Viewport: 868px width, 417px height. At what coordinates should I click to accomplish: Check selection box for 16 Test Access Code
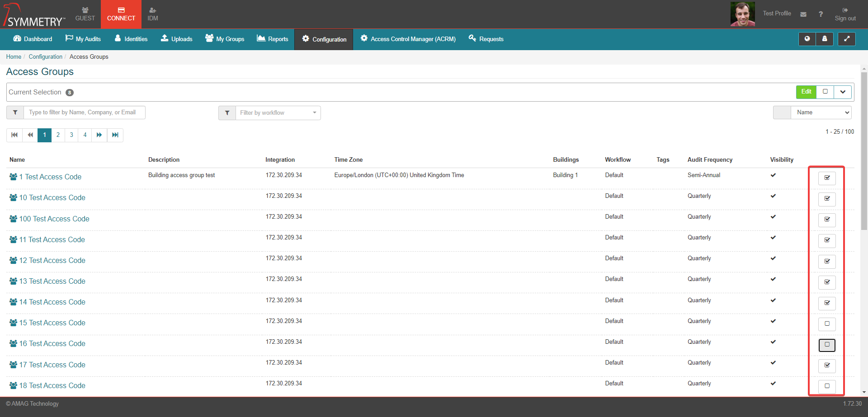(x=827, y=345)
